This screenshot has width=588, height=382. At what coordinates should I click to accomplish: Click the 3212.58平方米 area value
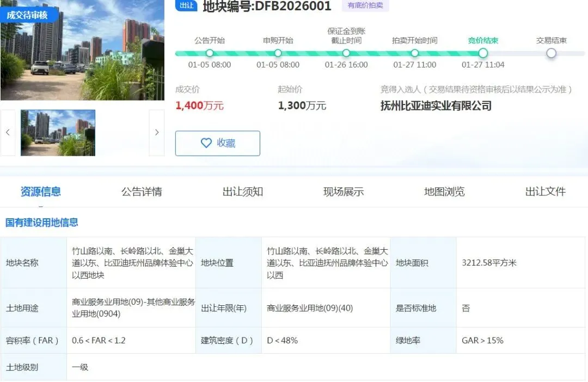click(x=489, y=263)
